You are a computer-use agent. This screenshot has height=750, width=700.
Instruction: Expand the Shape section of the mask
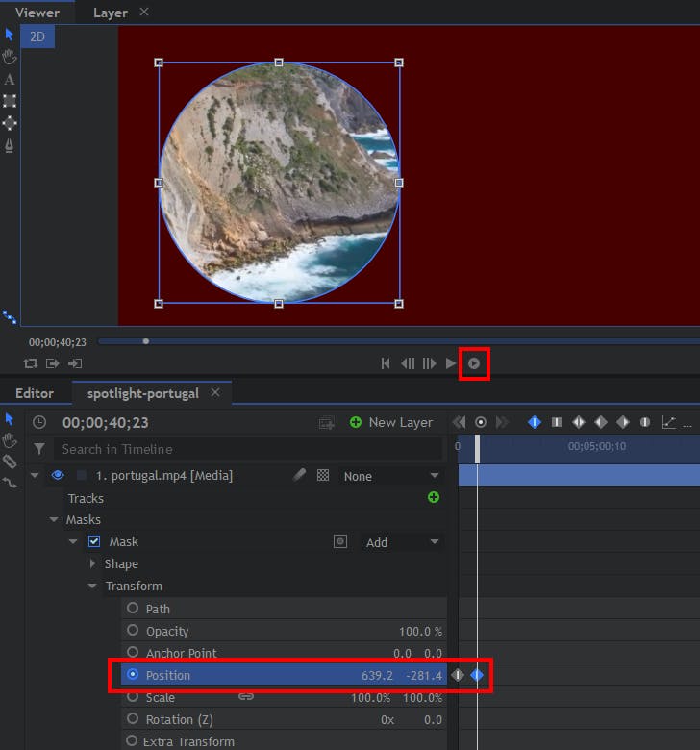(93, 564)
